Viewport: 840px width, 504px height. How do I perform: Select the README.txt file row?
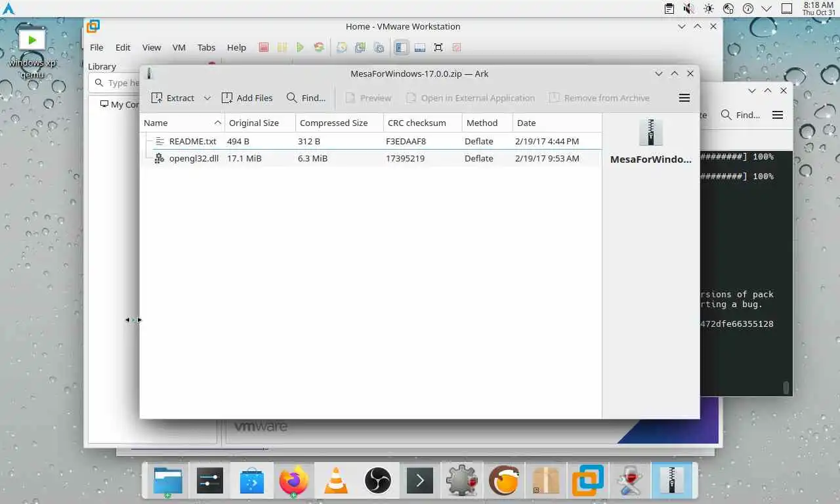coord(371,141)
